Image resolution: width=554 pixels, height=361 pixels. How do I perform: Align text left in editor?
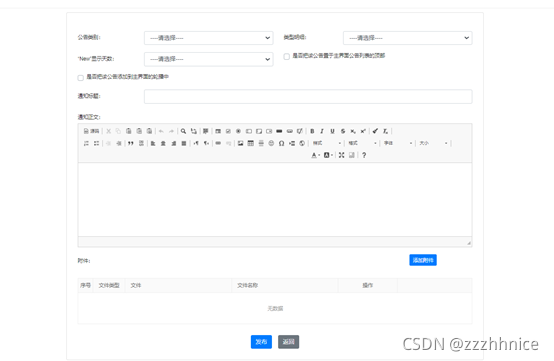tap(153, 143)
